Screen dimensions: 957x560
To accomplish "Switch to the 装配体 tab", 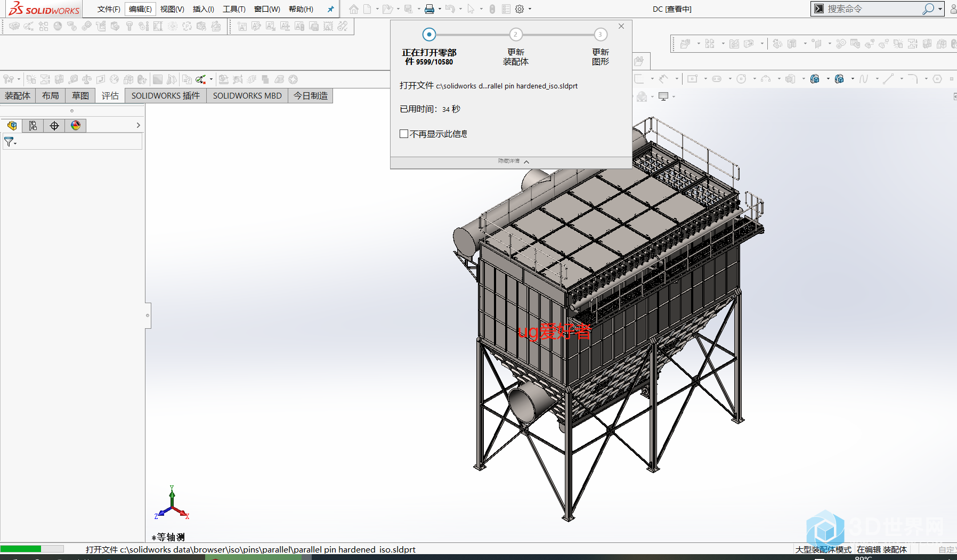I will pyautogui.click(x=18, y=96).
